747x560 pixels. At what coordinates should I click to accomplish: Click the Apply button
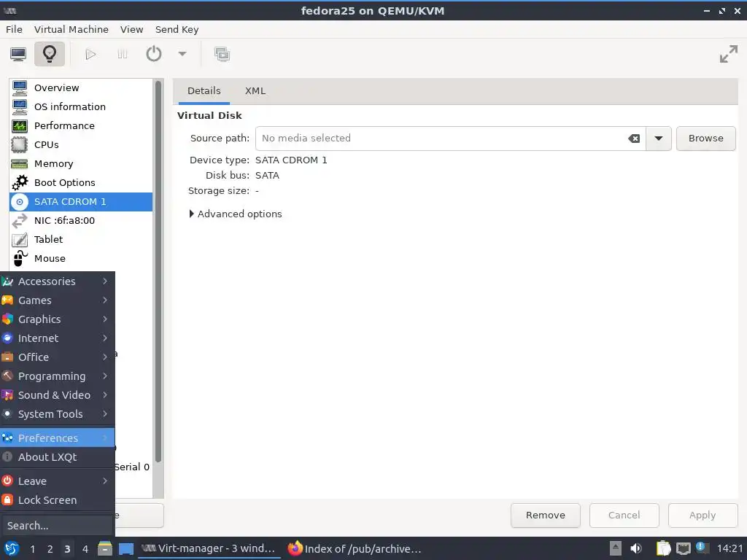tap(703, 516)
